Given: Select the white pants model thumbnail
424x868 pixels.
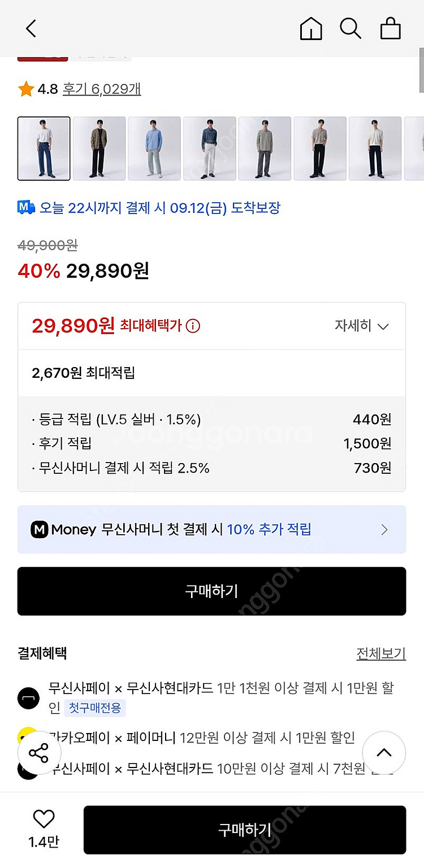Looking at the screenshot, I should pyautogui.click(x=210, y=149).
